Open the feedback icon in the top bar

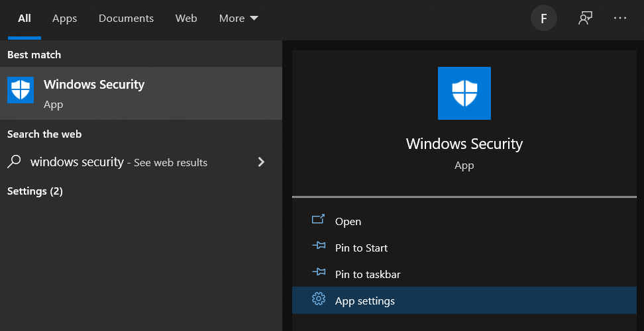[584, 19]
